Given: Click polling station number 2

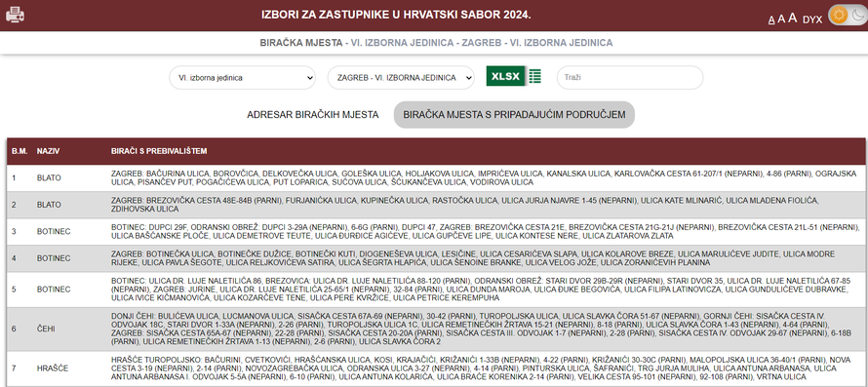Looking at the screenshot, I should pyautogui.click(x=14, y=205).
